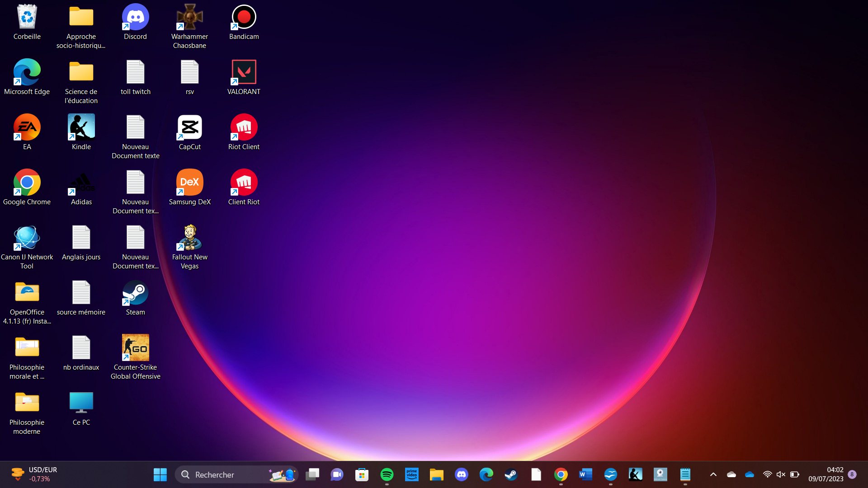The height and width of the screenshot is (488, 868).
Task: Open the USD/EUR widget on taskbar
Action: [34, 474]
